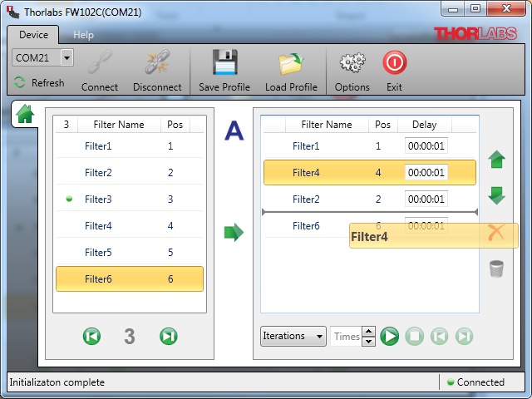Screen dimensions: 532x399
Task: Start the sequence with the green play button
Action: 390,336
